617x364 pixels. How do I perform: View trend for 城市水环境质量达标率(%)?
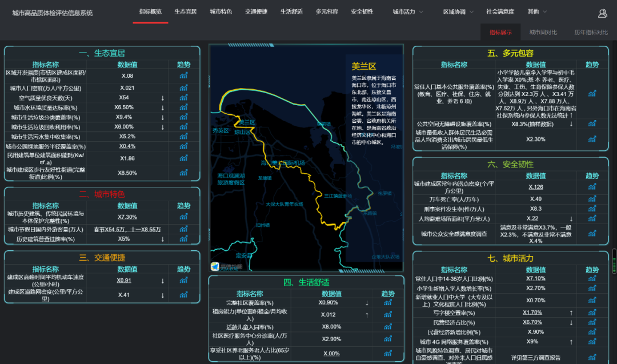click(x=183, y=107)
